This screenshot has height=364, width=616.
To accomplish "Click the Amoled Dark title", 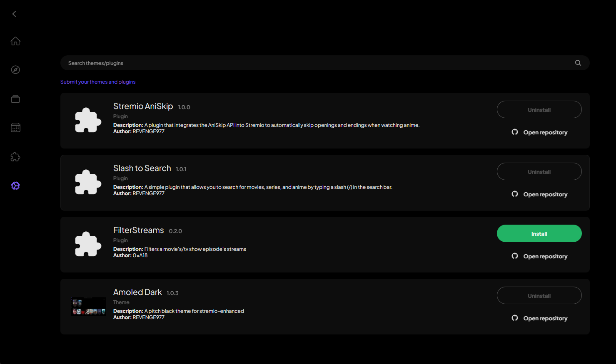I will 137,292.
